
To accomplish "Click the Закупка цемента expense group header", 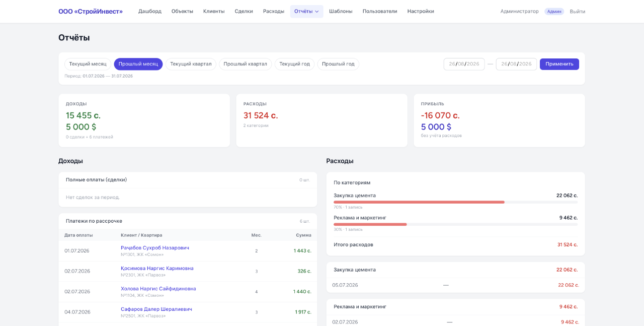I will coord(455,270).
